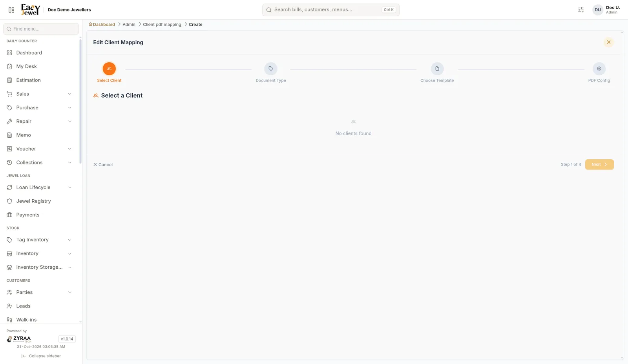Click the PDF Config step gear icon

[599, 69]
